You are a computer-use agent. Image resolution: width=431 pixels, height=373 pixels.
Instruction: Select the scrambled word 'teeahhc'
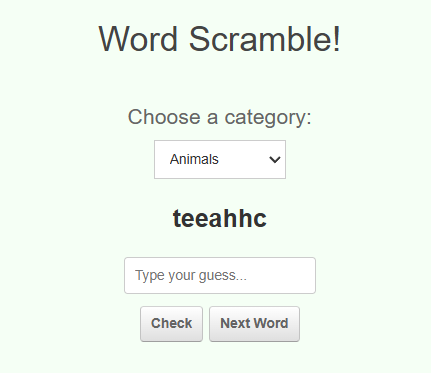tap(220, 218)
